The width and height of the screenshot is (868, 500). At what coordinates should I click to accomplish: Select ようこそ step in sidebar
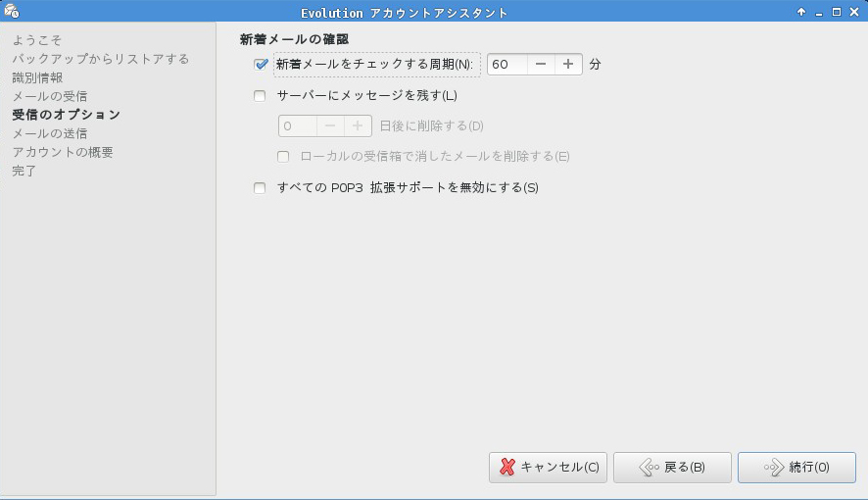pos(37,40)
